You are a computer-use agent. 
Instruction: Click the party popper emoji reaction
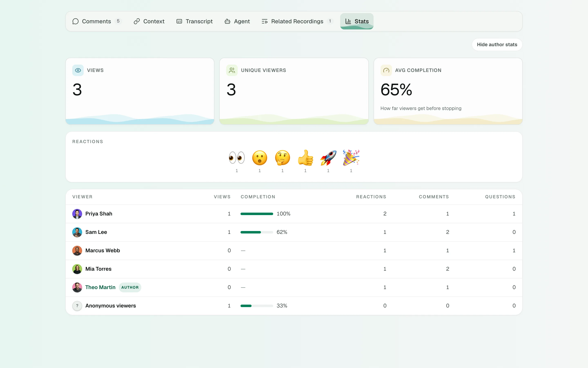[x=351, y=158]
